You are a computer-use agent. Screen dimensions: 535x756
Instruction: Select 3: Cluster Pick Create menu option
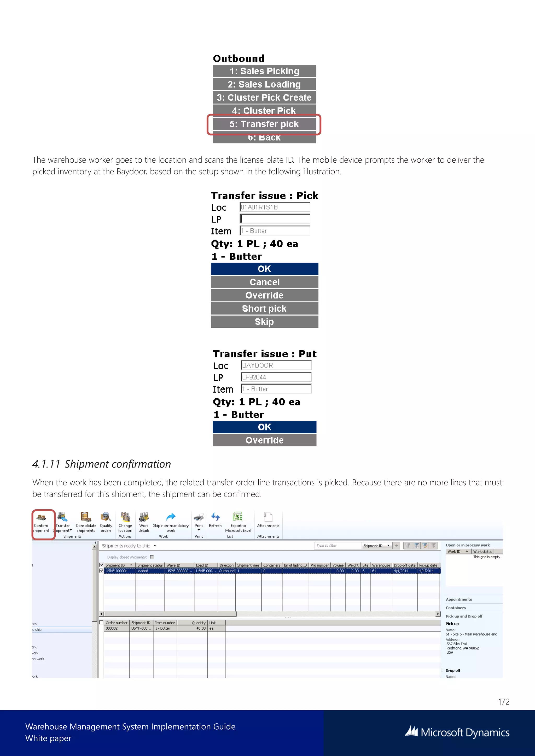click(264, 97)
